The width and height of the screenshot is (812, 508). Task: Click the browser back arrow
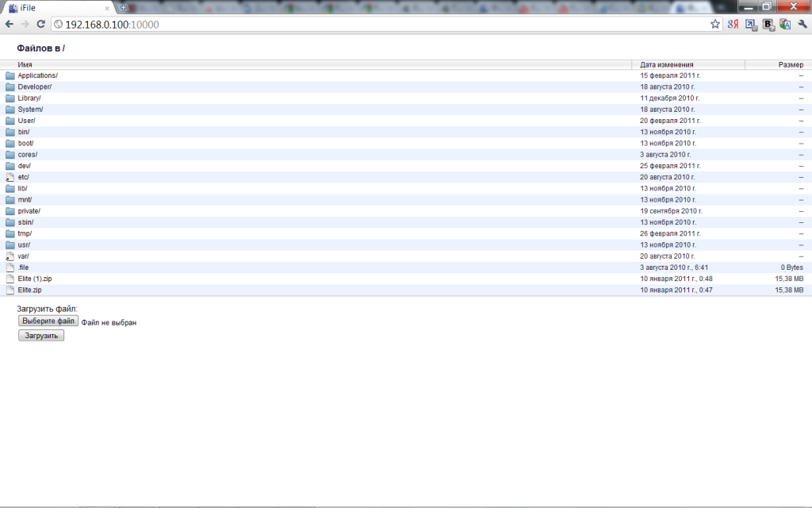9,24
